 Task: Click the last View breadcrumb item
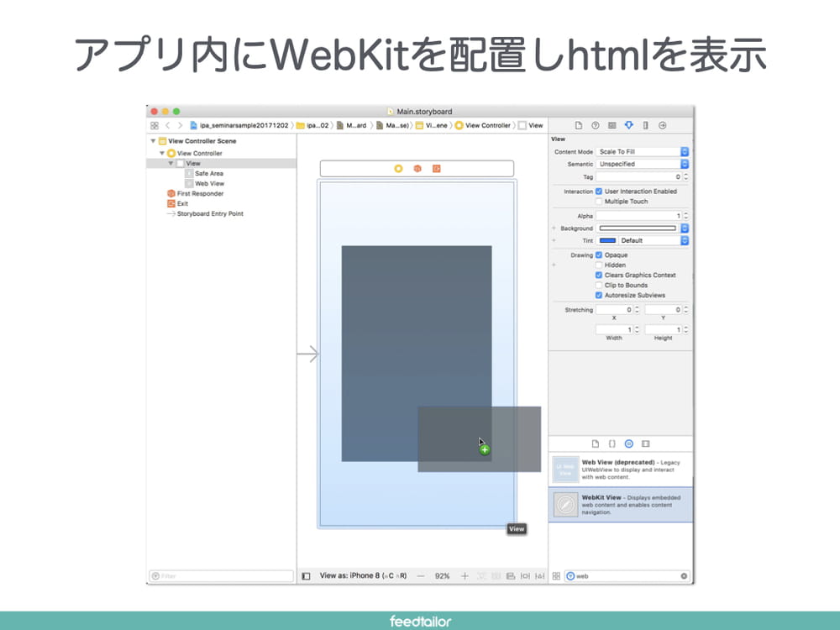pos(530,125)
